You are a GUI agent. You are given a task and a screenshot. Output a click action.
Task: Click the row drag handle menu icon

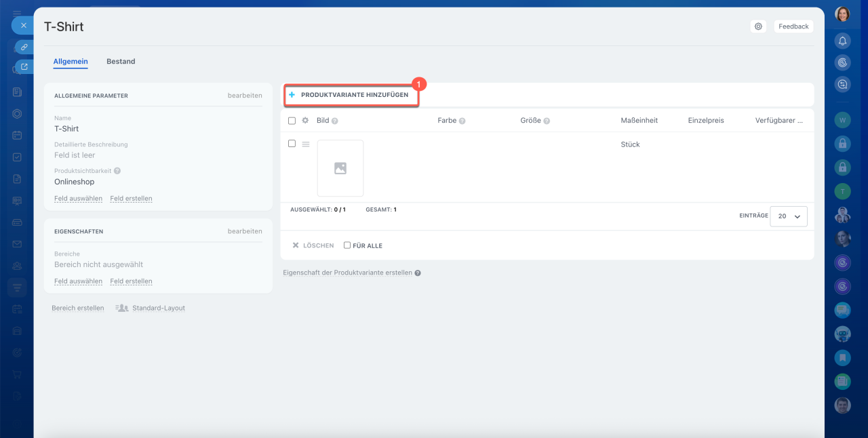[306, 144]
